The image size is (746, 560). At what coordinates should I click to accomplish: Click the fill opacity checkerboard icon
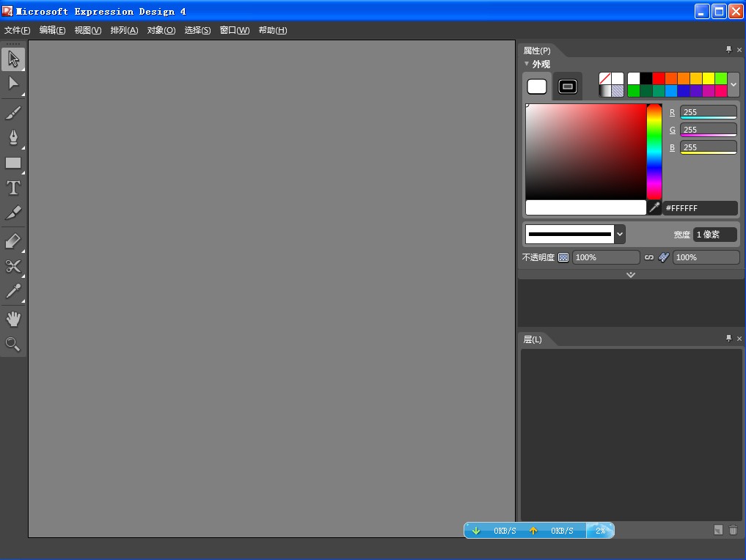[563, 258]
